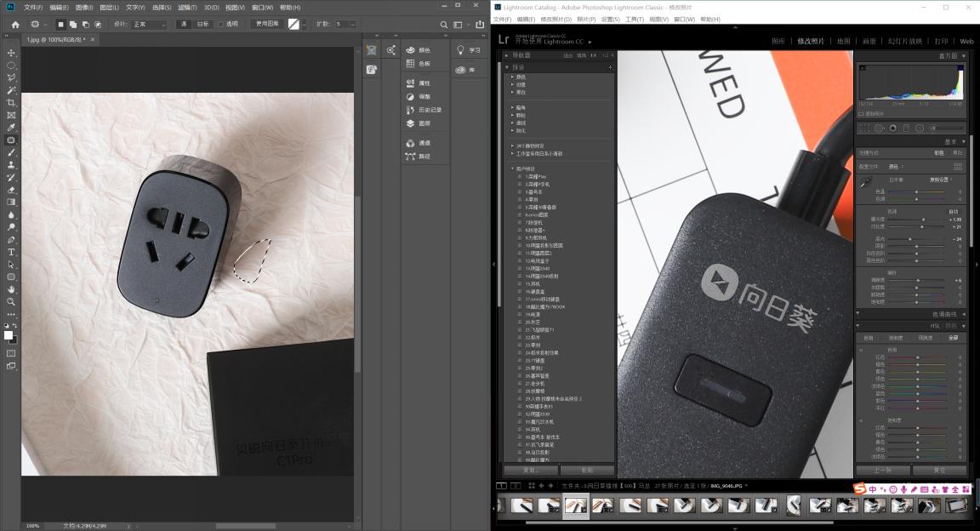980x531 pixels.
Task: Click the Photoshop Home icon
Action: pyautogui.click(x=15, y=25)
